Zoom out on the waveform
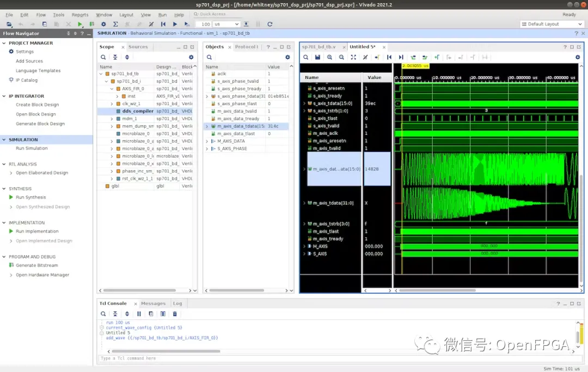The image size is (588, 372). coord(341,57)
